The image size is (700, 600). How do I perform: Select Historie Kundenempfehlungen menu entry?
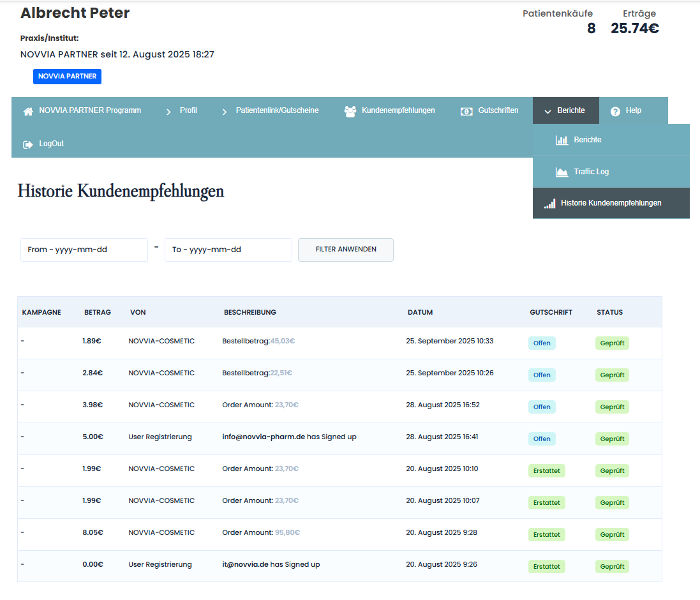point(611,203)
